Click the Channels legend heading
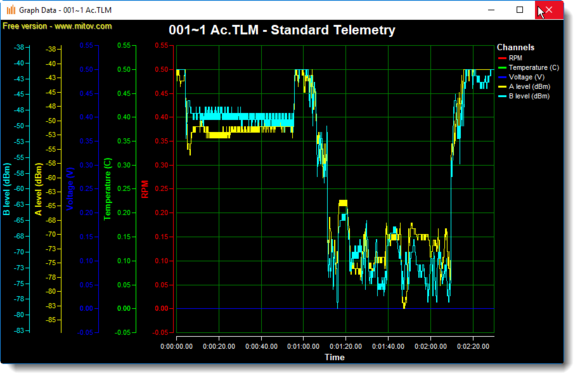The image size is (580, 380). (x=515, y=47)
